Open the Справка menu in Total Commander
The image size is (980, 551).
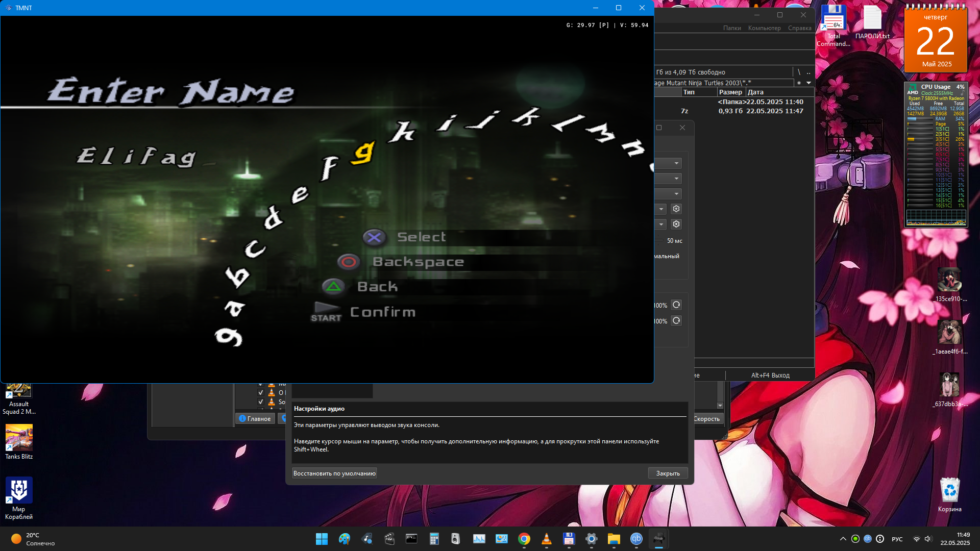click(x=799, y=28)
